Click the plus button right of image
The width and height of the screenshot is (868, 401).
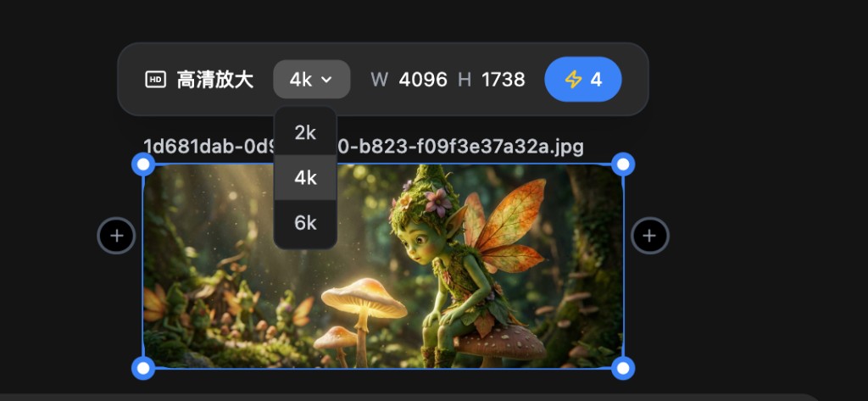click(x=649, y=236)
